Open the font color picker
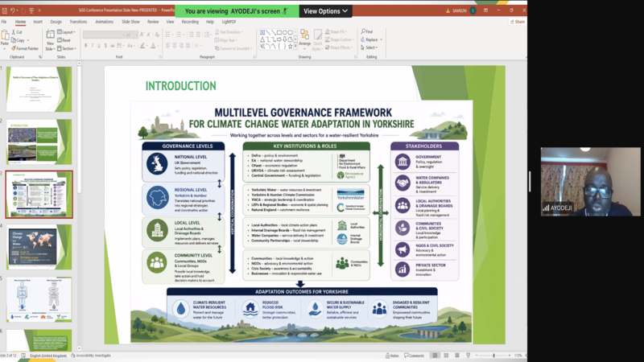 [155, 46]
